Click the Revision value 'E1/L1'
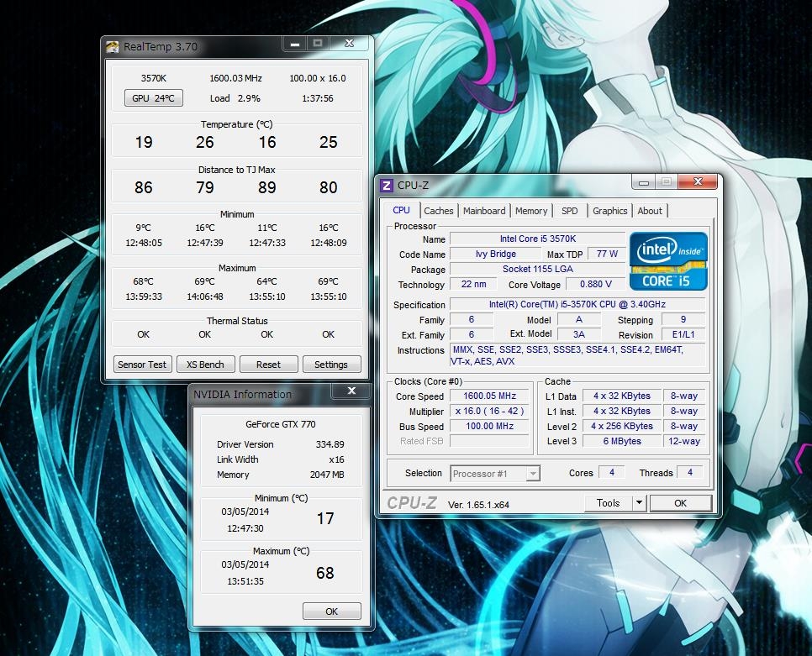Viewport: 812px width, 656px height. pyautogui.click(x=683, y=334)
